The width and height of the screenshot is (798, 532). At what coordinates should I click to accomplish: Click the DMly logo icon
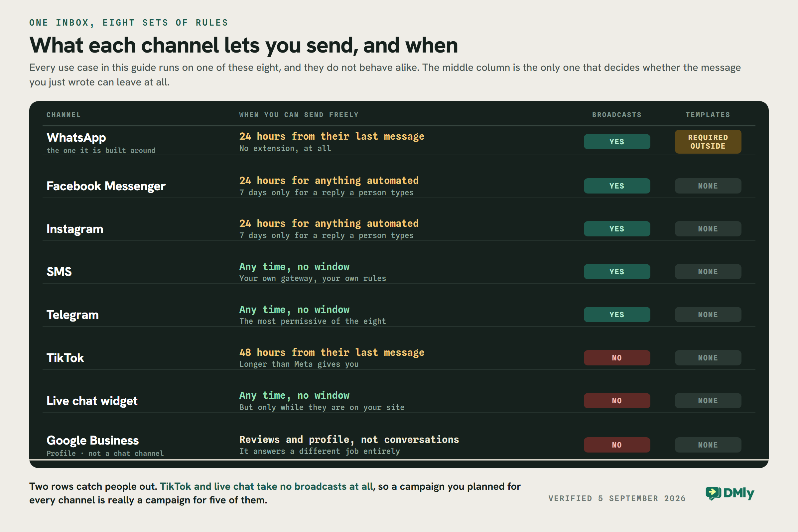713,493
